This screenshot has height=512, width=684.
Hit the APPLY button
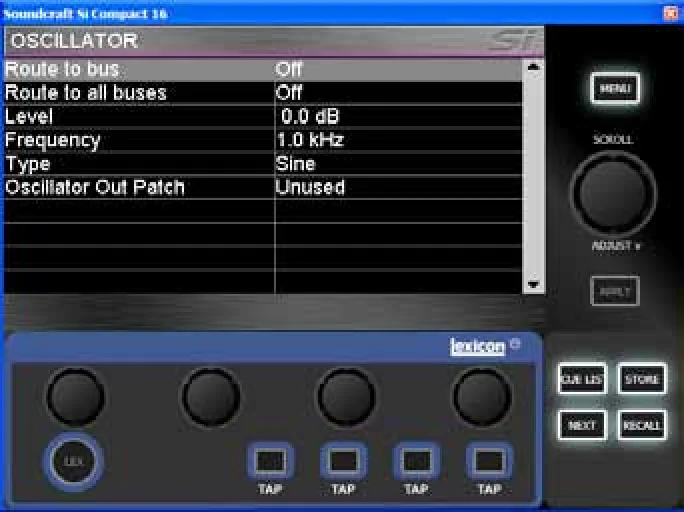[615, 291]
